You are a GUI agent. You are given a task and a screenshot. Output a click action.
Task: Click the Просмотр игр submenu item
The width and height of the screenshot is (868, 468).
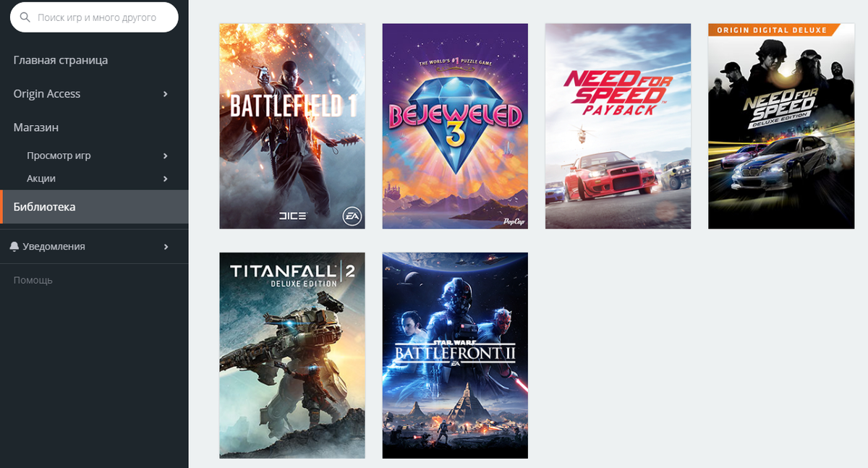[x=59, y=156]
